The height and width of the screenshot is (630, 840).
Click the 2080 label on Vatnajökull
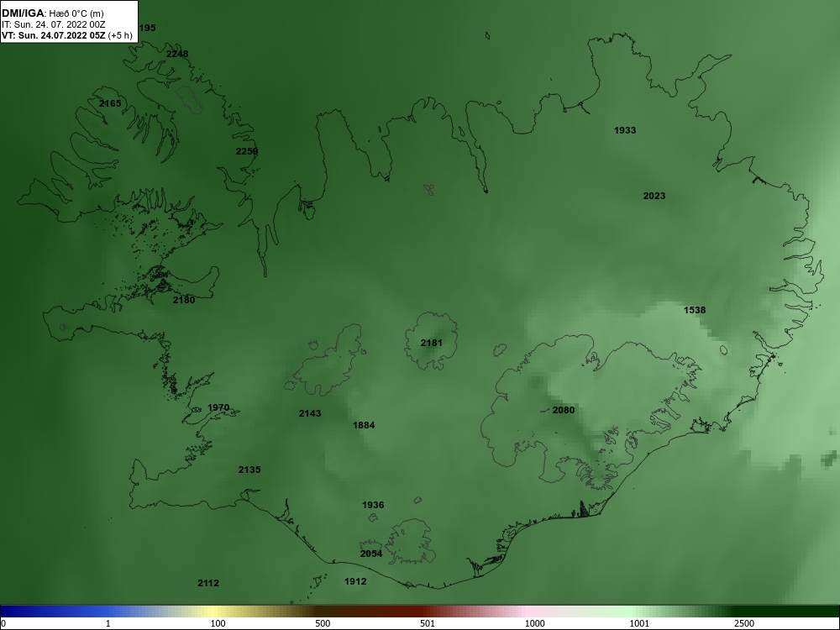click(x=564, y=410)
